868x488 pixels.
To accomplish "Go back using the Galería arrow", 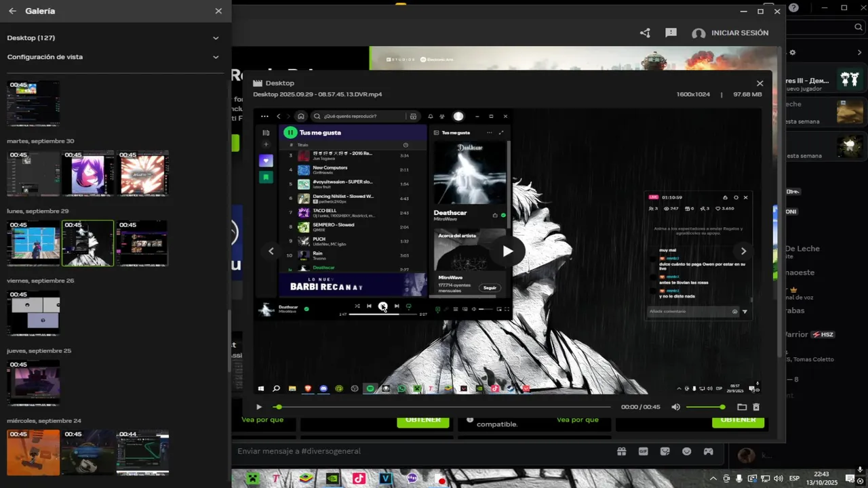I will click(x=12, y=11).
